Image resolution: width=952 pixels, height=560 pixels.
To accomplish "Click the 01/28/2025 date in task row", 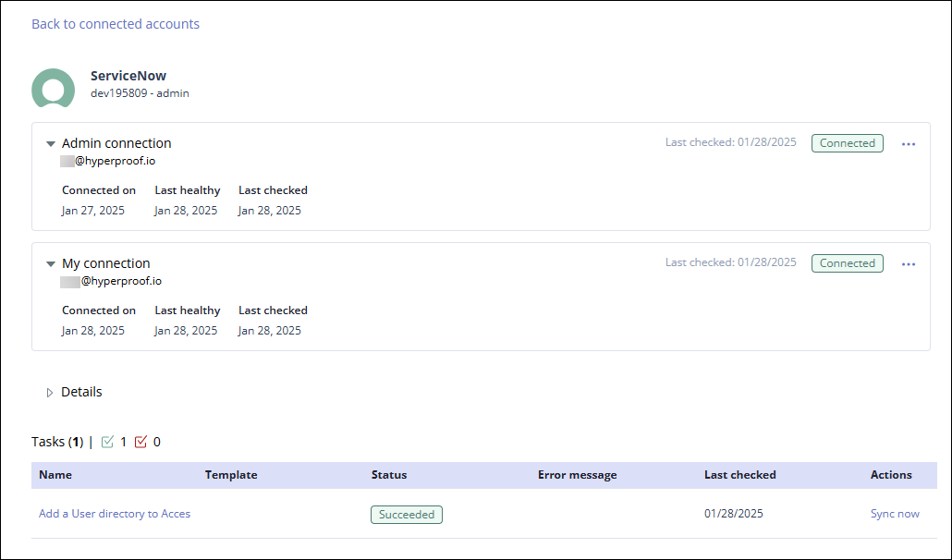I will [734, 513].
